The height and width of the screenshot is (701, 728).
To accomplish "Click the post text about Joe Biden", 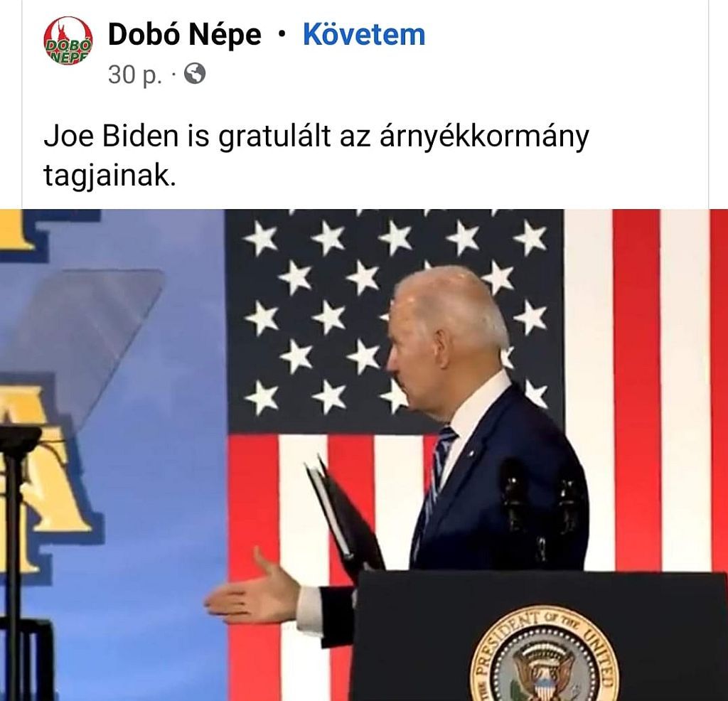I will pyautogui.click(x=316, y=156).
